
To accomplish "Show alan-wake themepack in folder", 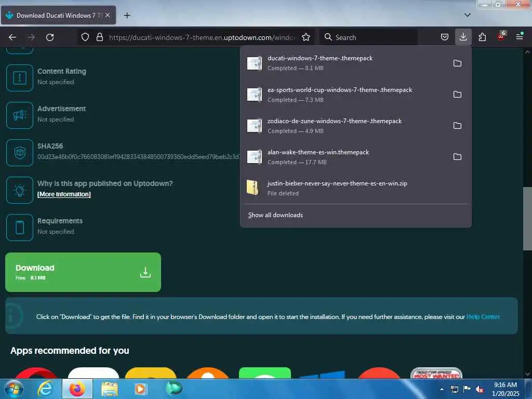I will (x=457, y=157).
